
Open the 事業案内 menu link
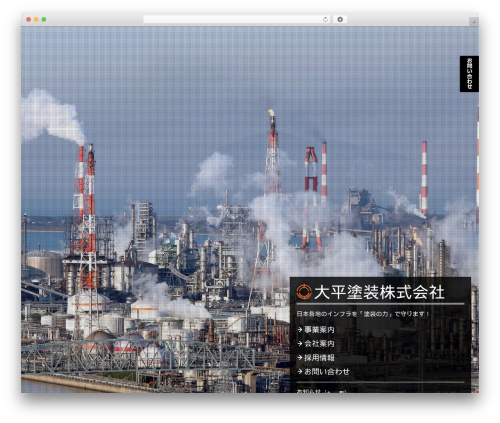click(x=319, y=330)
